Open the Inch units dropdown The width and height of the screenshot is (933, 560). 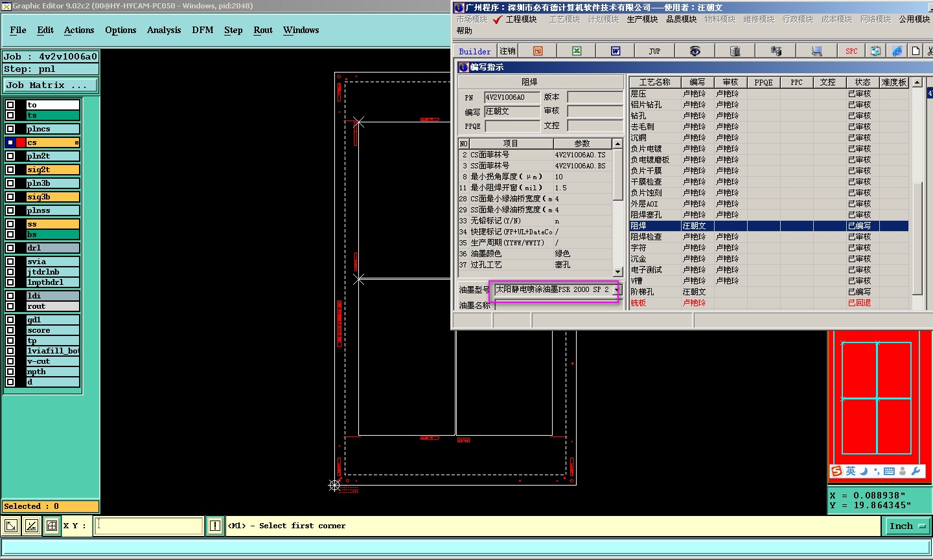pyautogui.click(x=906, y=526)
